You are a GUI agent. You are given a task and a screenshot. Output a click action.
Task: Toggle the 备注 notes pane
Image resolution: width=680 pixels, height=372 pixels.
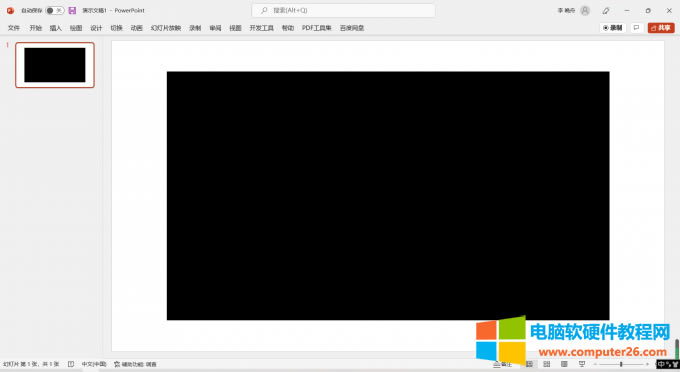502,364
